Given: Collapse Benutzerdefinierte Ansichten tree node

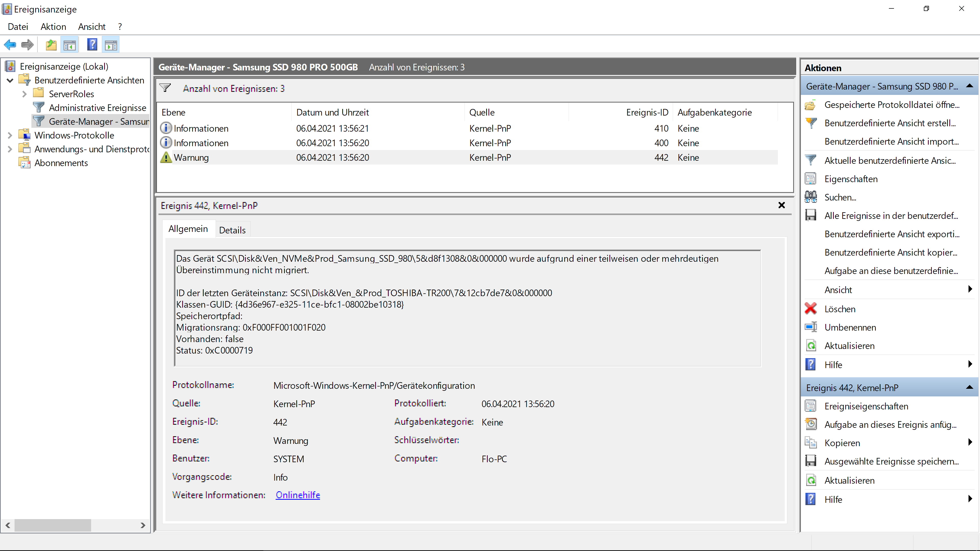Looking at the screenshot, I should 10,80.
